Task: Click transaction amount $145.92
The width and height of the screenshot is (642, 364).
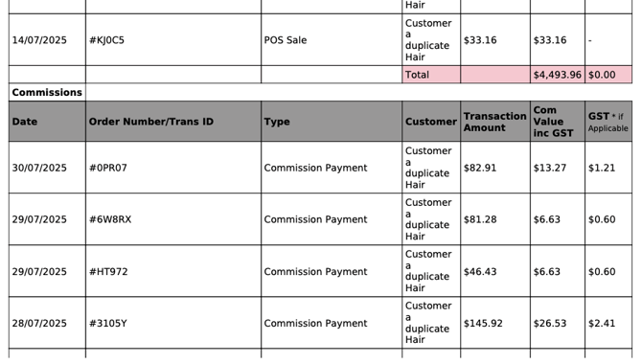Action: tap(483, 324)
